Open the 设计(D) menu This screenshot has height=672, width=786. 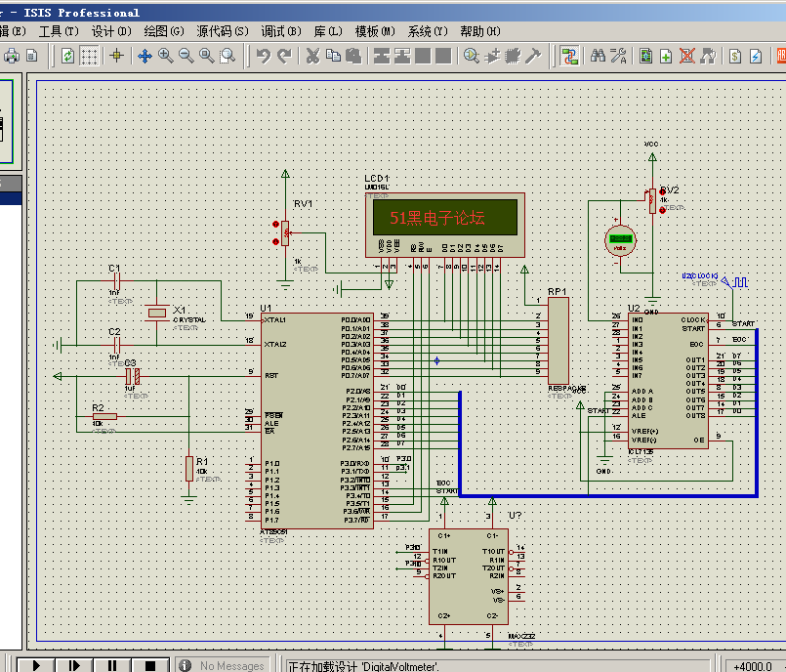pos(111,31)
